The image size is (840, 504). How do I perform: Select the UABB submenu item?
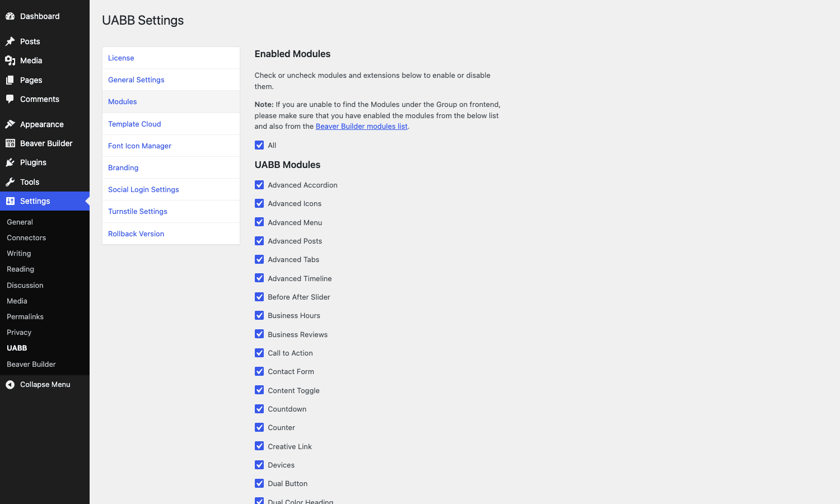pyautogui.click(x=45, y=348)
